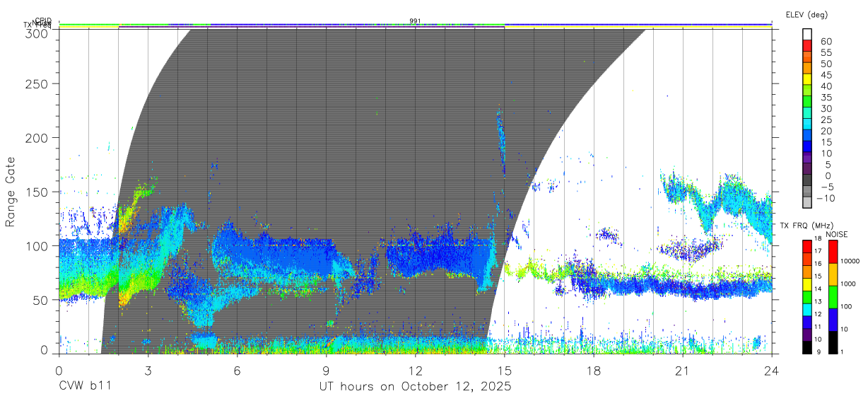
Task: Click the 100 tick on Range Gate axis
Action: [x=38, y=245]
